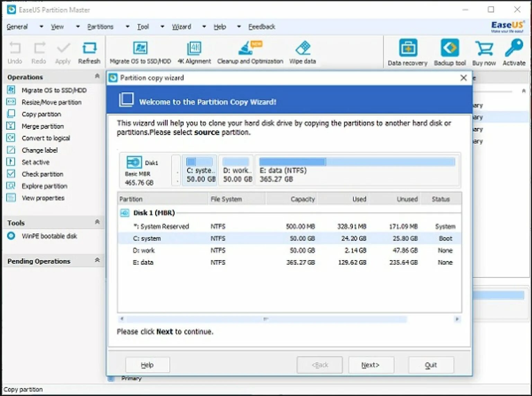Screen dimensions: 532x396
Task: Click the wizard's Help button
Action: tap(147, 365)
